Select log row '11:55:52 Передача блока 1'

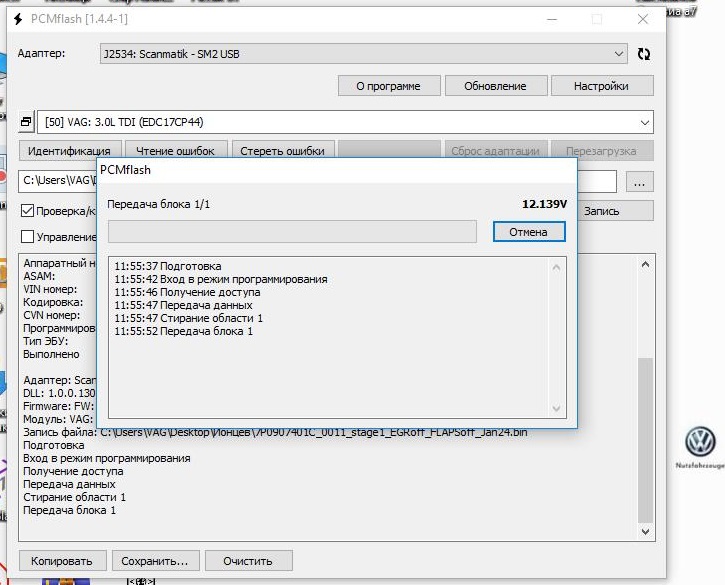[x=184, y=331]
